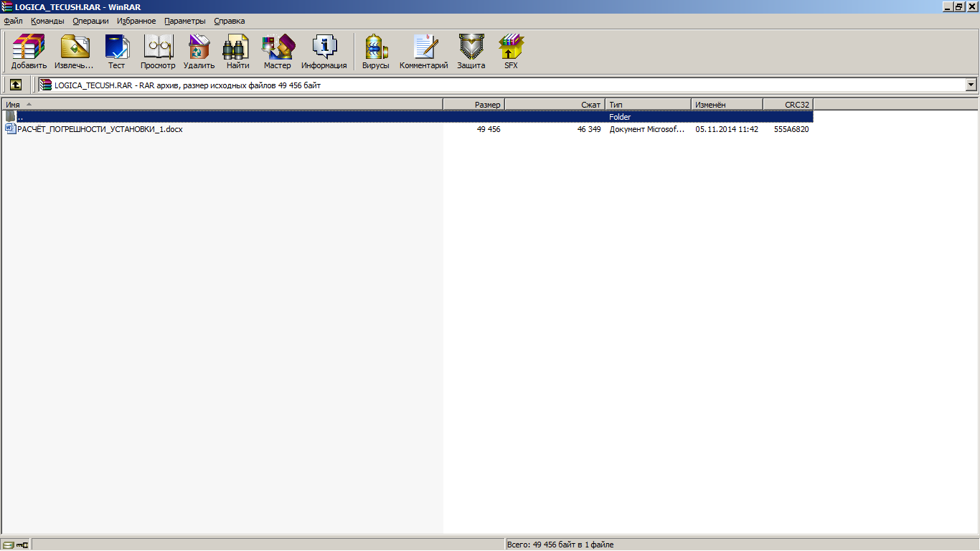Sort files by Имя column header
Viewport: 980px width, 551px height.
tap(222, 105)
